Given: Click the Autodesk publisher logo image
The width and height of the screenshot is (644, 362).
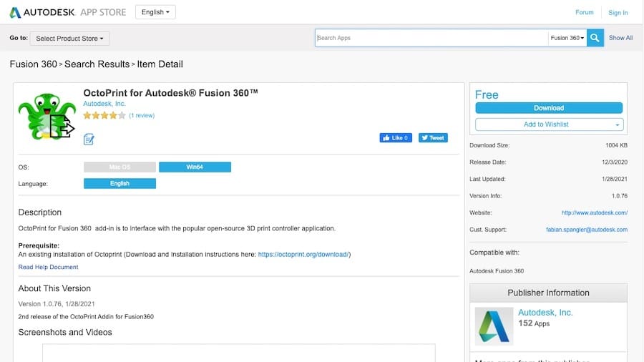Looking at the screenshot, I should point(494,326).
